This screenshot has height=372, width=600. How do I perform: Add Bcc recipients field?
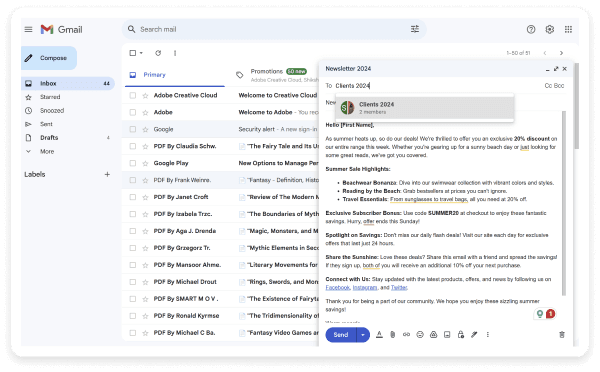[559, 86]
